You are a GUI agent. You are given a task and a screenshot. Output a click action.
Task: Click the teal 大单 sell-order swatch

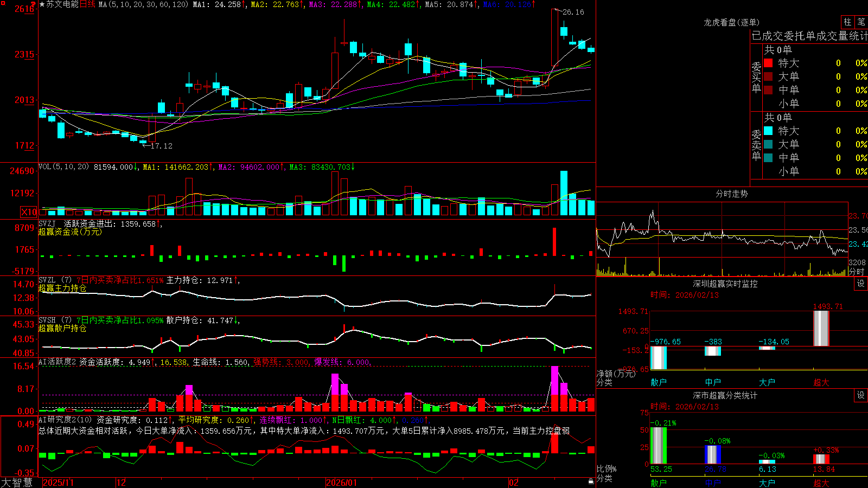(768, 144)
